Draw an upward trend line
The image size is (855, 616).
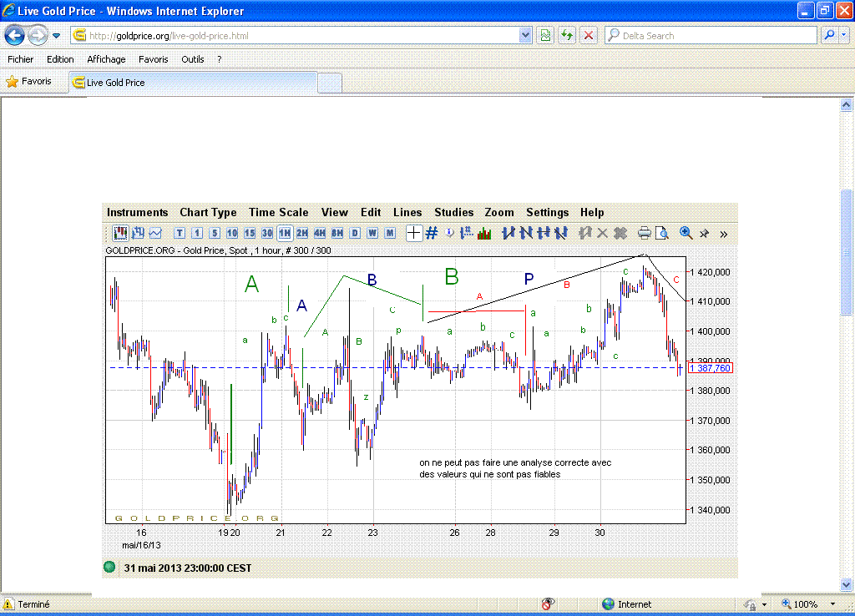pyautogui.click(x=508, y=234)
